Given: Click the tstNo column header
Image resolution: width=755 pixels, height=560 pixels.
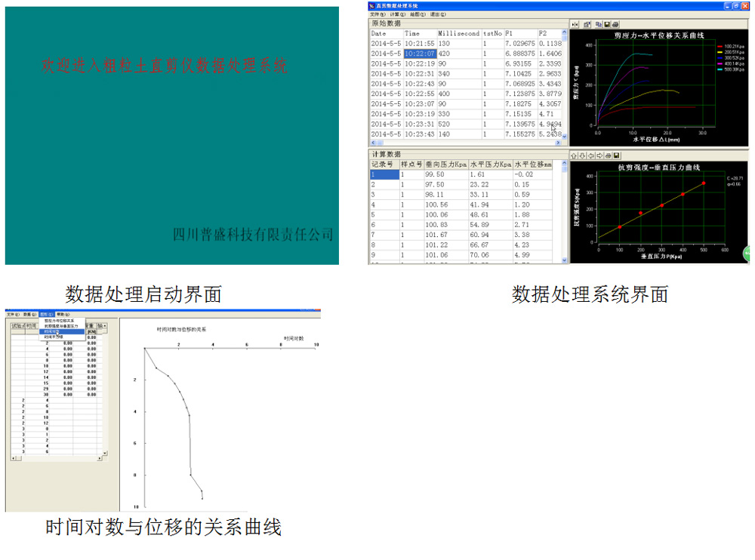Looking at the screenshot, I should tap(492, 33).
